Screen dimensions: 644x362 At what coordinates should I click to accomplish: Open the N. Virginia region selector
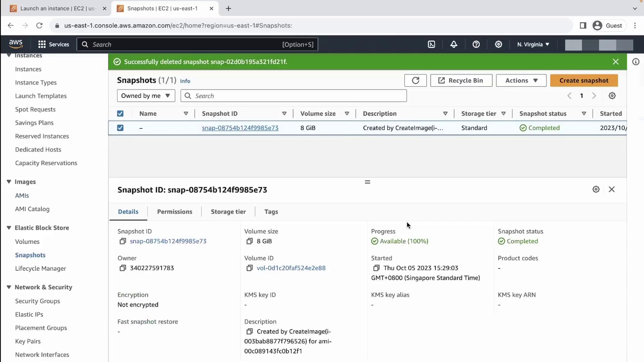click(533, 44)
